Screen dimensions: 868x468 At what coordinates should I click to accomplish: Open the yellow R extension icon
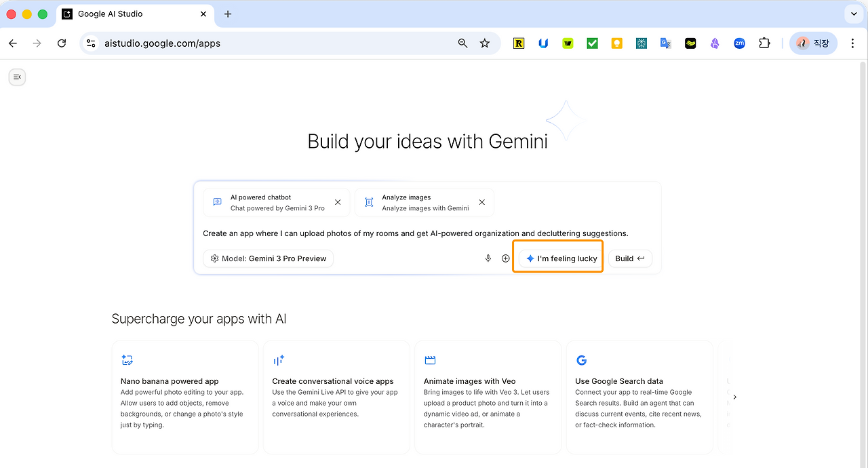click(x=519, y=43)
